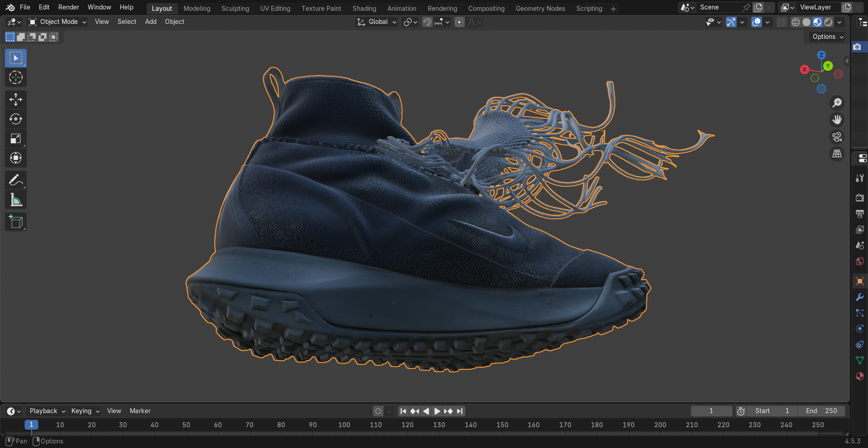Toggle proportional editing button
This screenshot has height=448, width=868.
[x=459, y=22]
